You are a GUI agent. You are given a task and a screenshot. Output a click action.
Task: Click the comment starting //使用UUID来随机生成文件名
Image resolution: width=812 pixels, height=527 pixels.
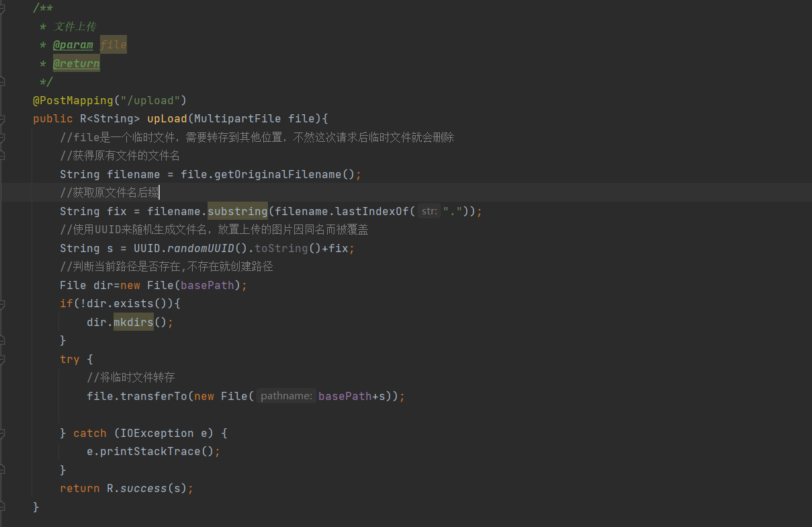pos(214,230)
